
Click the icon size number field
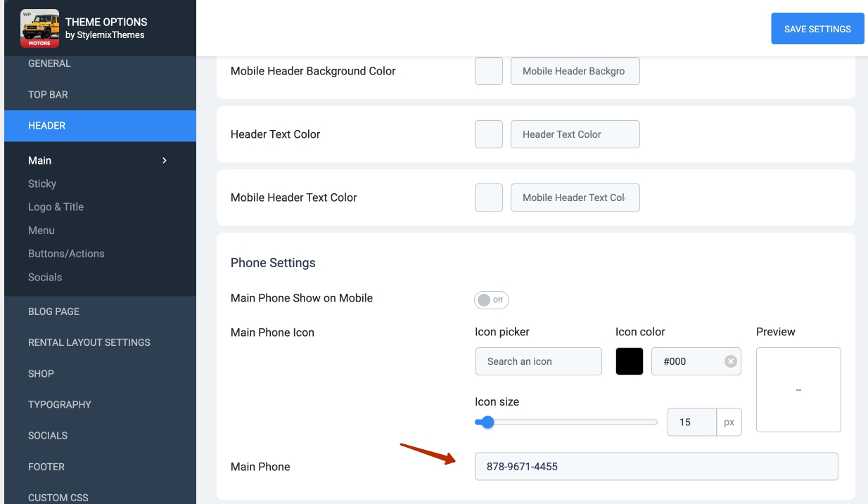tap(691, 422)
